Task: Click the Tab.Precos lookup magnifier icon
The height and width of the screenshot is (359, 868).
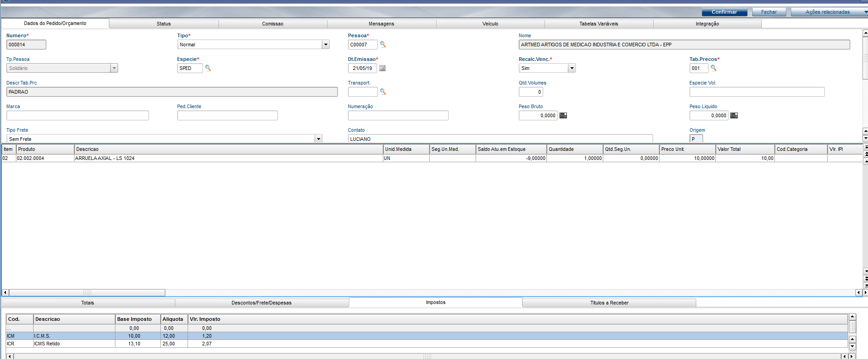Action: click(x=714, y=68)
